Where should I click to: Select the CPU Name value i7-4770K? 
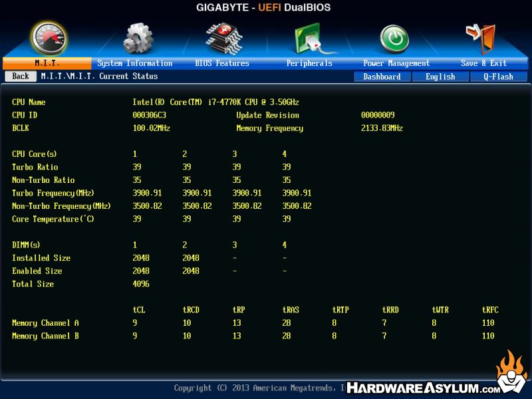click(215, 102)
